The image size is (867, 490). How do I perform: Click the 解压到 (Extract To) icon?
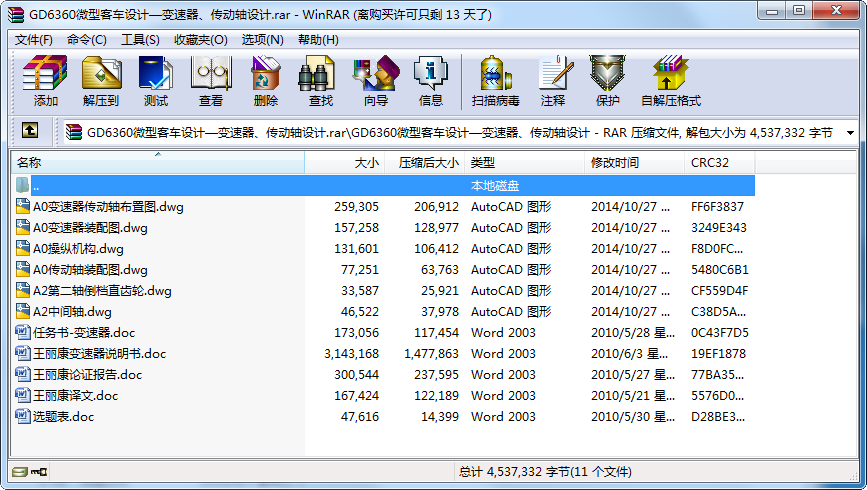(100, 81)
